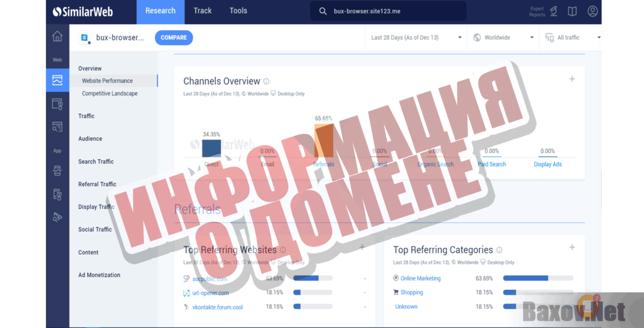644x328 pixels.
Task: Open the socpublic.com link
Action: (x=210, y=279)
